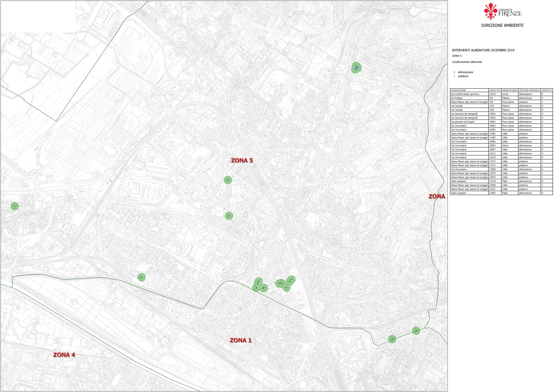Click the ZONA 5 map label
Image resolution: width=555 pixels, height=392 pixels.
coord(242,160)
